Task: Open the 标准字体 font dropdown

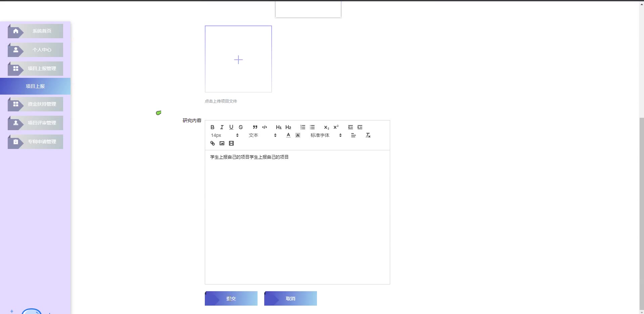Action: (326, 135)
